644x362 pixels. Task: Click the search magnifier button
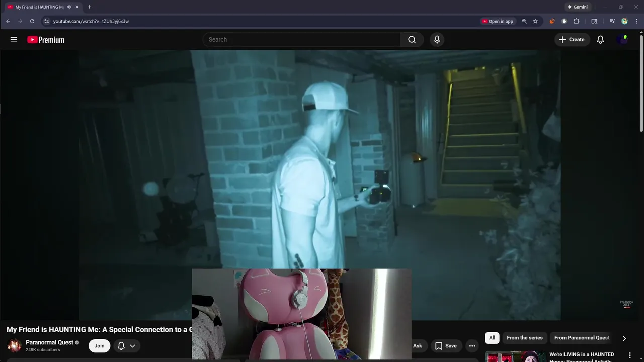point(412,40)
